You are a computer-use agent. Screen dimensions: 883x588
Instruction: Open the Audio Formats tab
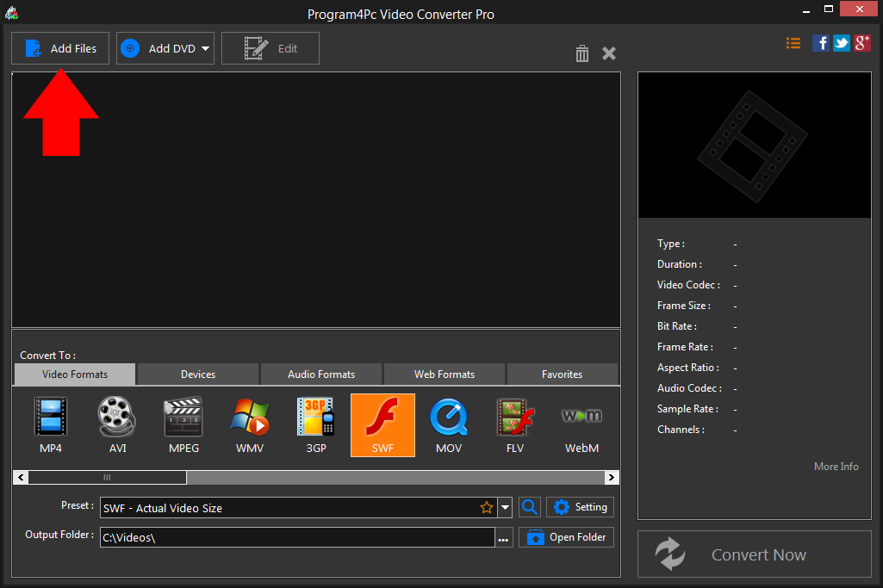[x=320, y=374]
